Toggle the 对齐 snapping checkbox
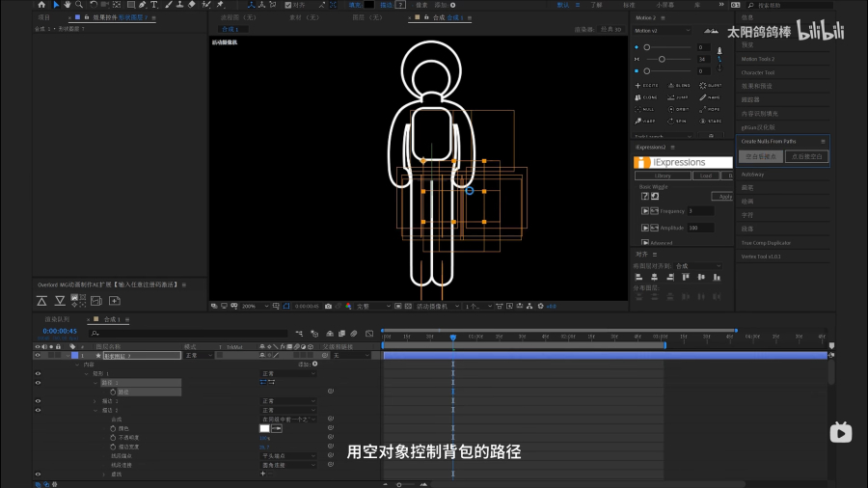The width and height of the screenshot is (868, 488). tap(287, 5)
